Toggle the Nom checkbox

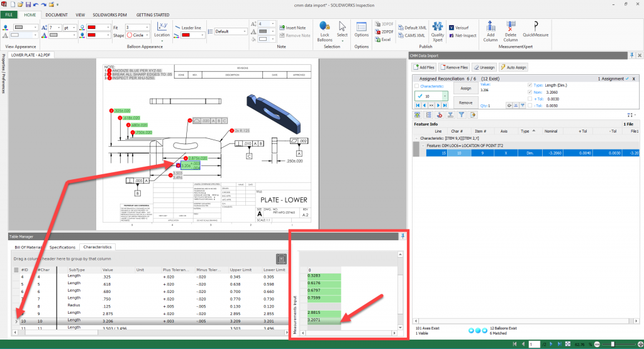[x=530, y=92]
